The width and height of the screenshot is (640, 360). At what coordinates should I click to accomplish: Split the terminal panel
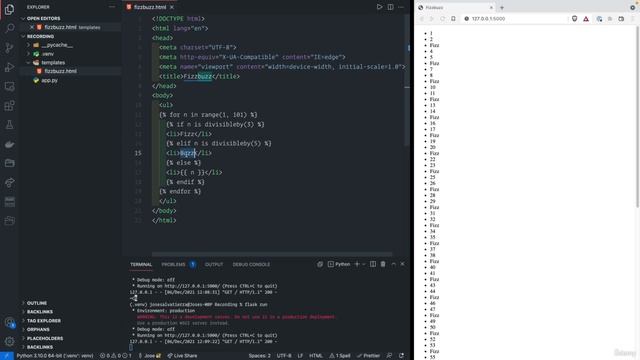click(373, 264)
